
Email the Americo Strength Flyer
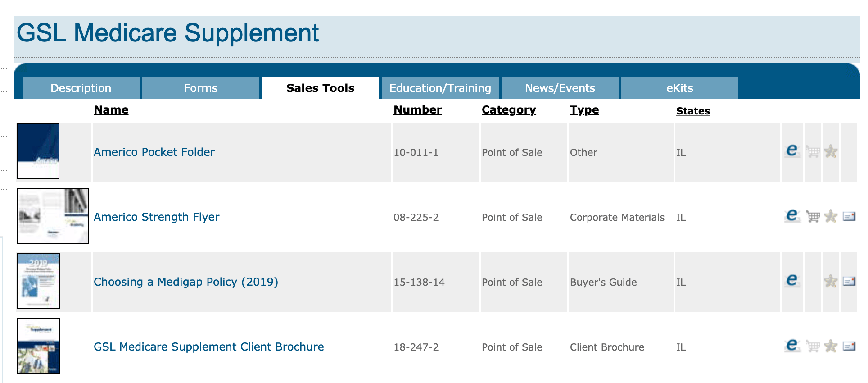[849, 217]
